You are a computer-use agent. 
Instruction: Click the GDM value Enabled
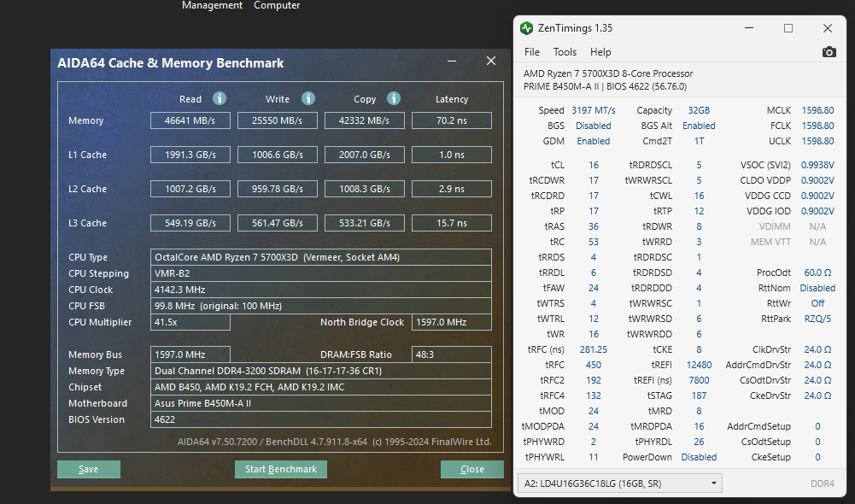(594, 141)
